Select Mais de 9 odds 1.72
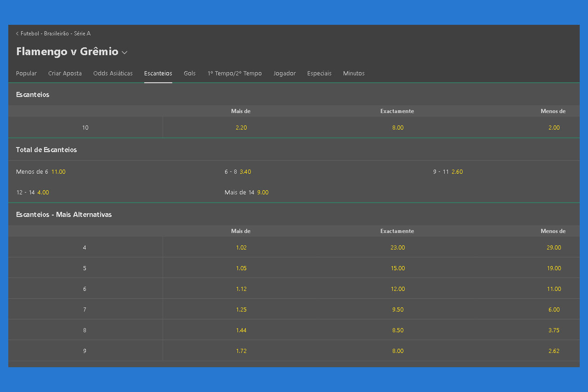This screenshot has height=392, width=588. [241, 351]
